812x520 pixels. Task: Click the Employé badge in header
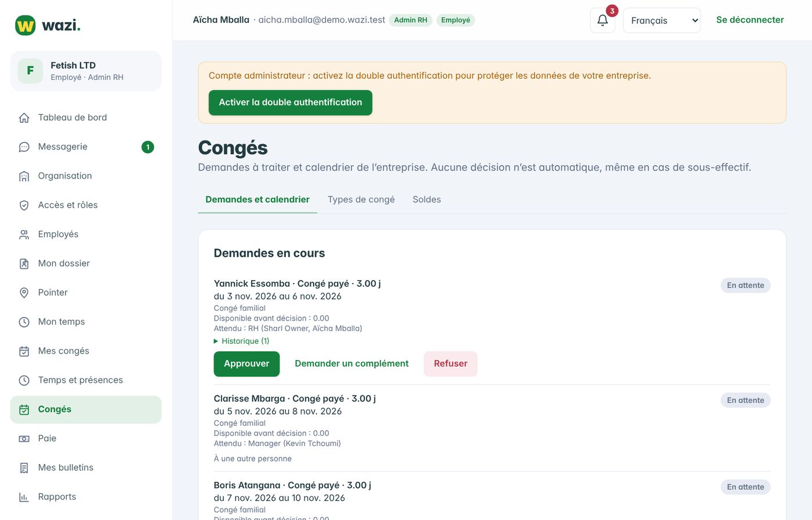[455, 20]
